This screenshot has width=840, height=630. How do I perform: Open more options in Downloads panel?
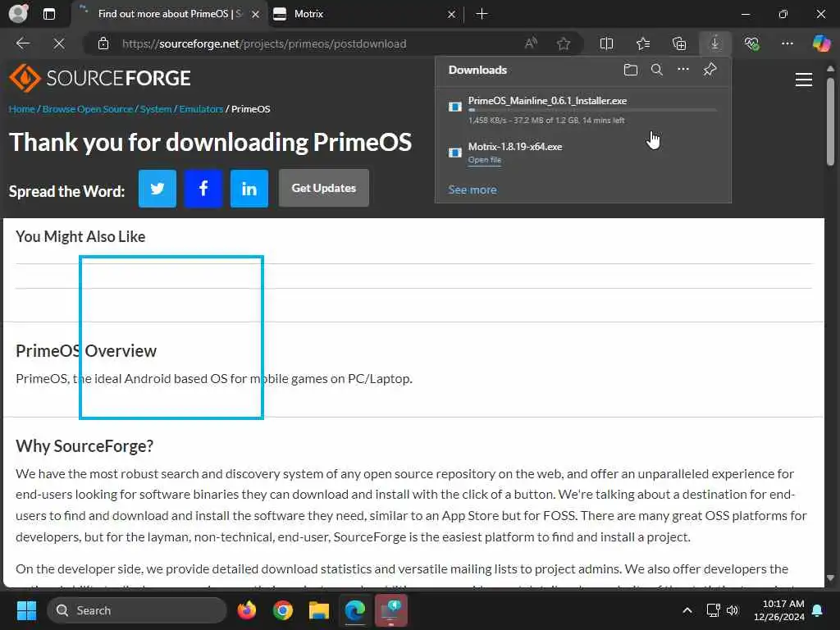coord(683,70)
